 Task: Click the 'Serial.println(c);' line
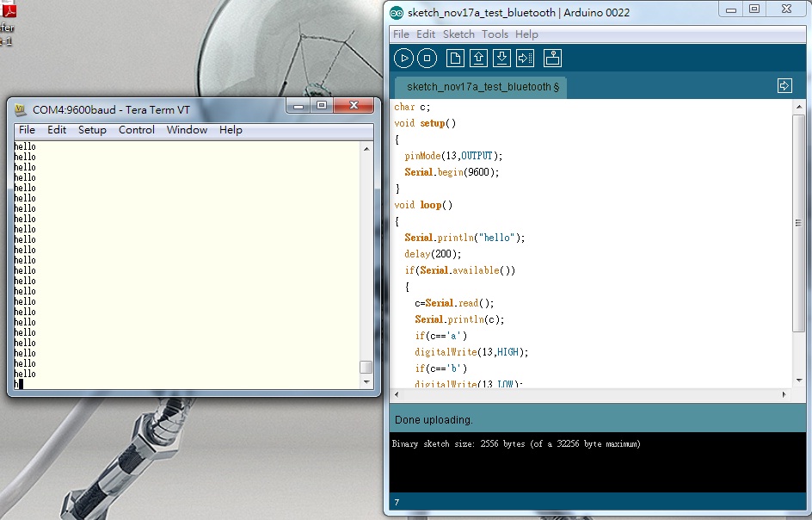point(459,319)
